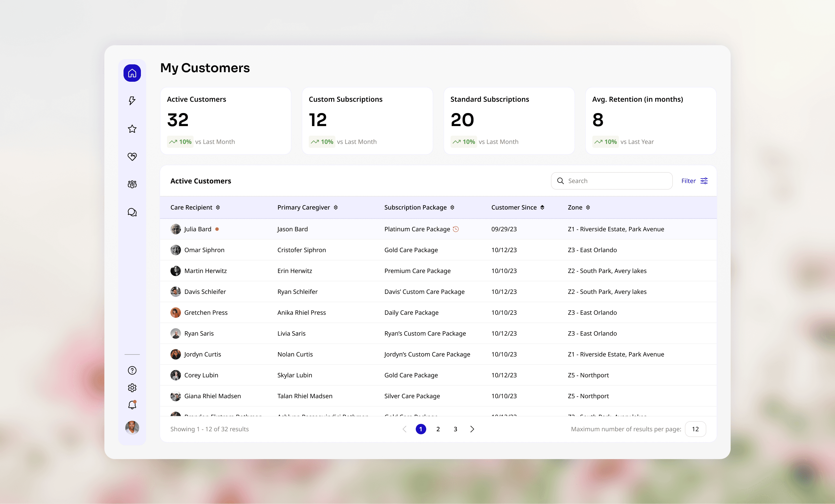Select the star icon in the sidebar
The image size is (835, 504).
pyautogui.click(x=132, y=129)
